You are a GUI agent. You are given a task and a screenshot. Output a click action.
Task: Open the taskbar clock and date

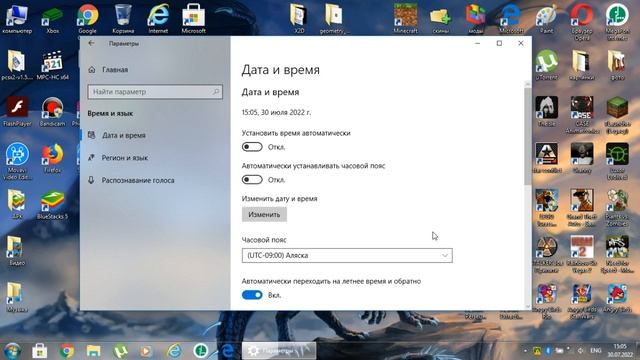pyautogui.click(x=620, y=351)
